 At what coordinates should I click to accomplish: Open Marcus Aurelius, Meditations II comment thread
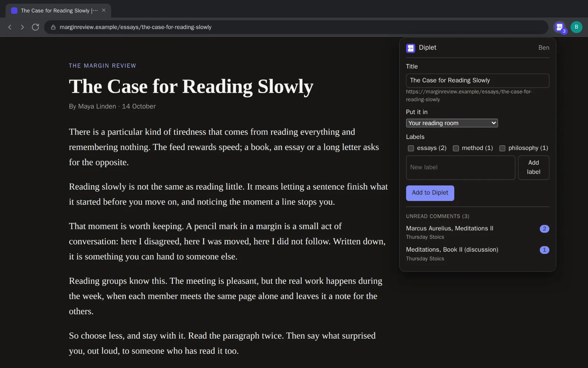(x=477, y=232)
